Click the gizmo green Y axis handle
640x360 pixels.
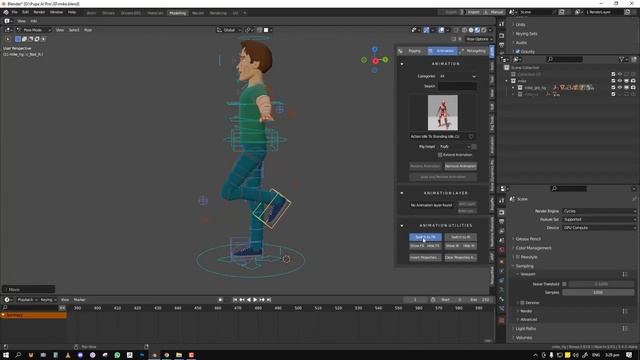click(385, 60)
